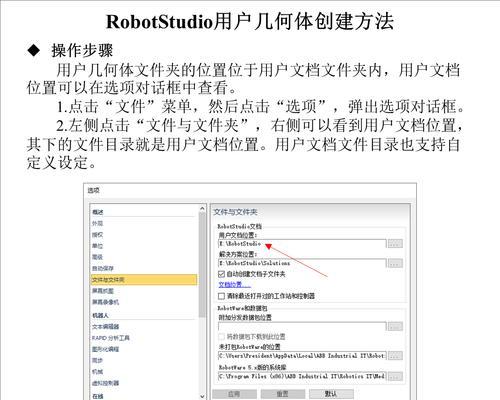Viewport: 500px width, 400px height.
Task: Select 虚拟控制器 in the options list
Action: [105, 383]
